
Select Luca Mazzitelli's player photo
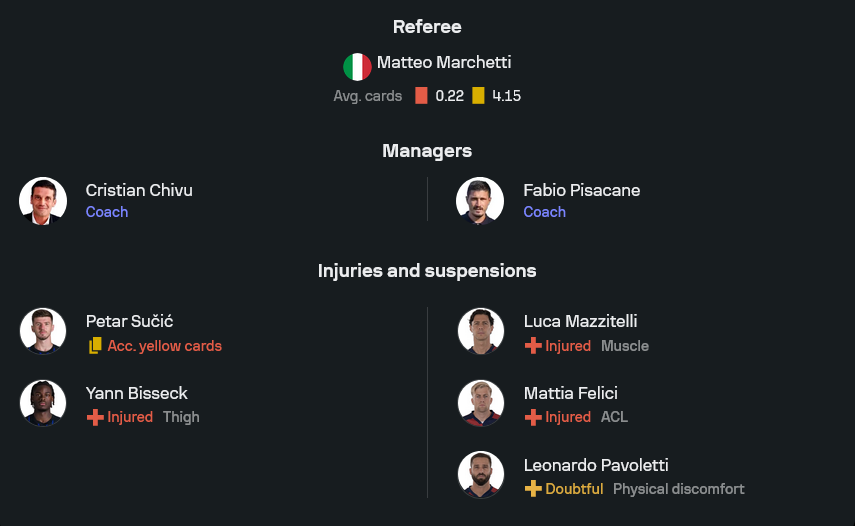click(480, 332)
